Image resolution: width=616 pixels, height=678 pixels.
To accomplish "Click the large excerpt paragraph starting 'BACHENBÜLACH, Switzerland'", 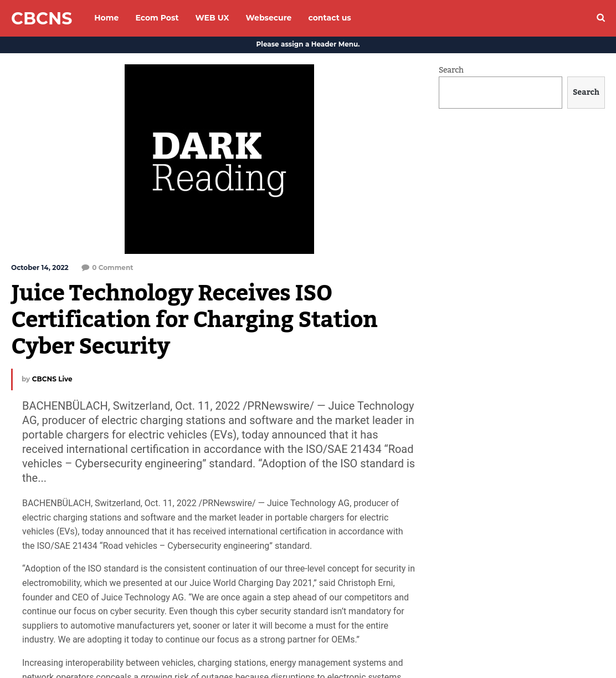I will click(219, 442).
